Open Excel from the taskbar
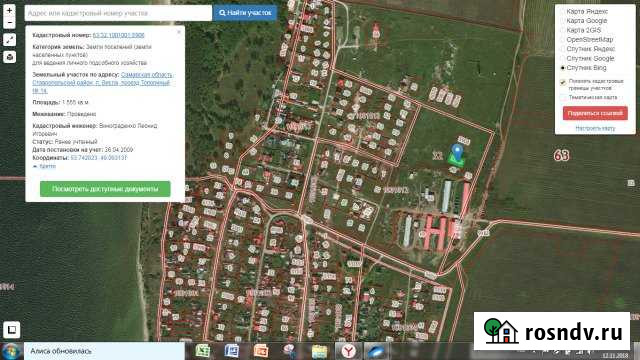The image size is (640, 360). tap(202, 351)
